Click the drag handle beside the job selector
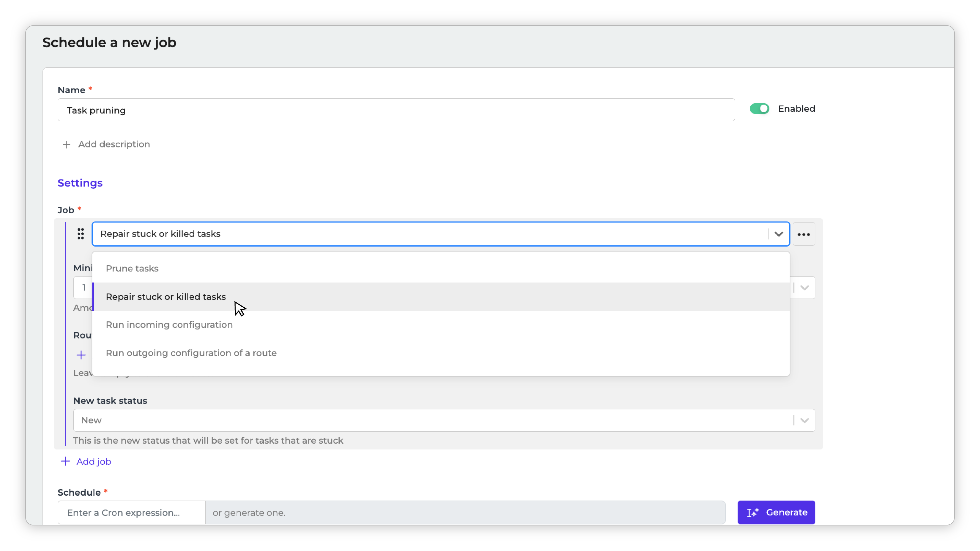The image size is (980, 551). coord(80,234)
